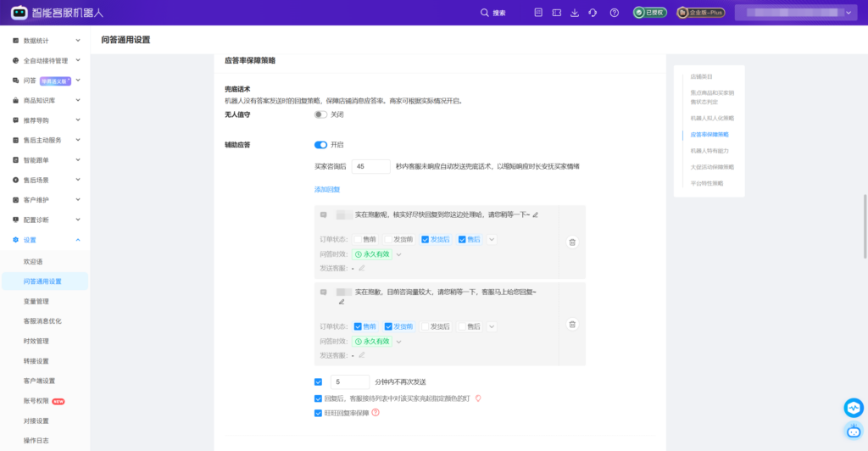Open 操作日志 submenu item
Viewport: 868px width, 451px height.
click(36, 441)
